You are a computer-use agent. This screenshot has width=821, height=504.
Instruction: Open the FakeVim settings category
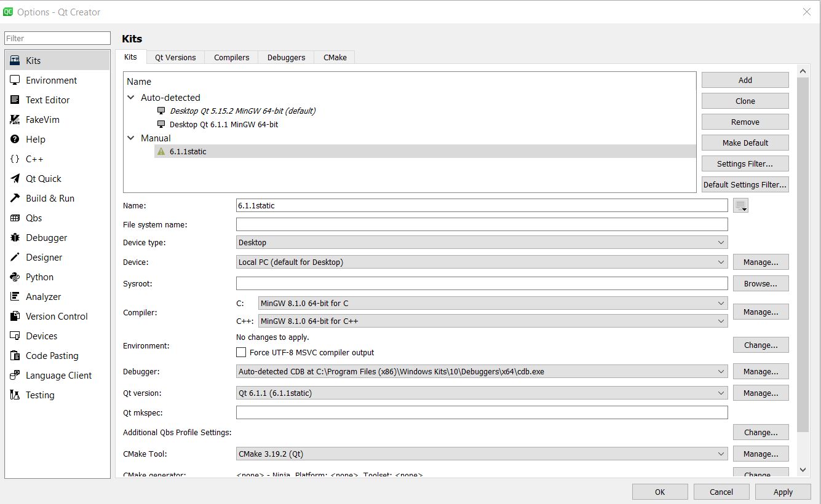pyautogui.click(x=57, y=119)
